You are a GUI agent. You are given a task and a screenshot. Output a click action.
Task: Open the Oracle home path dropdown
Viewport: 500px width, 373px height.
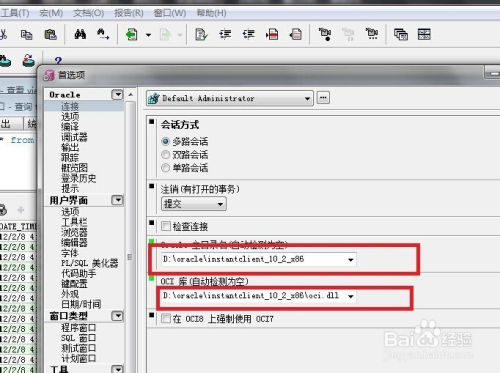click(350, 260)
